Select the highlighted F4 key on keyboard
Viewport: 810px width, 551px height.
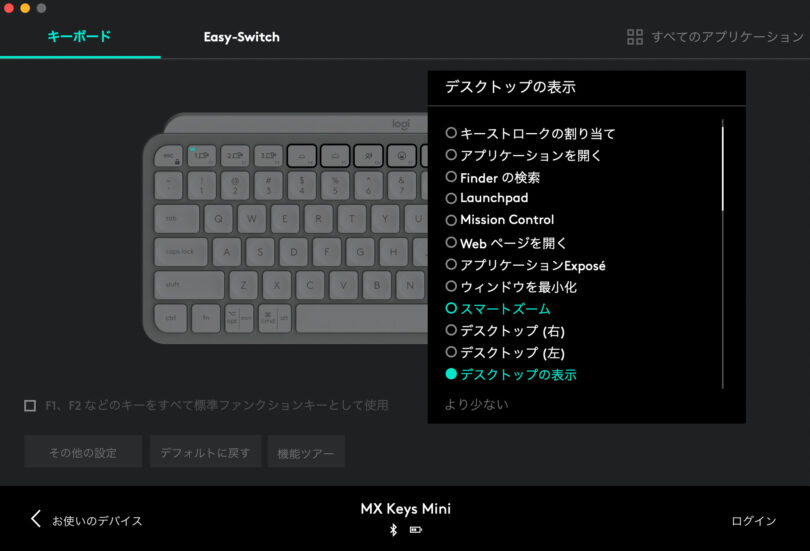click(x=302, y=155)
